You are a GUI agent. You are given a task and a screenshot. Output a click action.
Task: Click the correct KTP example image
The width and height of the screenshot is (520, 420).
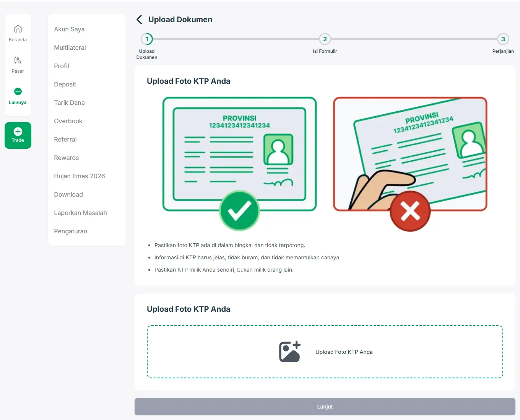[x=240, y=163]
